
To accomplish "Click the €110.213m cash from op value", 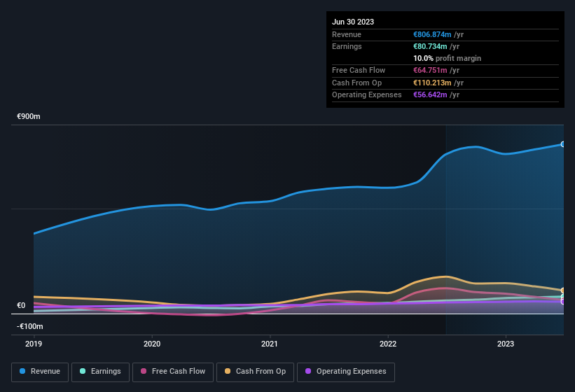I will click(x=432, y=83).
